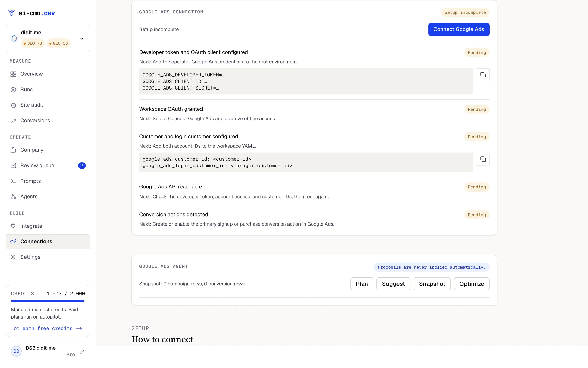
Task: Click the GOOGLE ADS CONNECTION section title
Action: tap(171, 12)
